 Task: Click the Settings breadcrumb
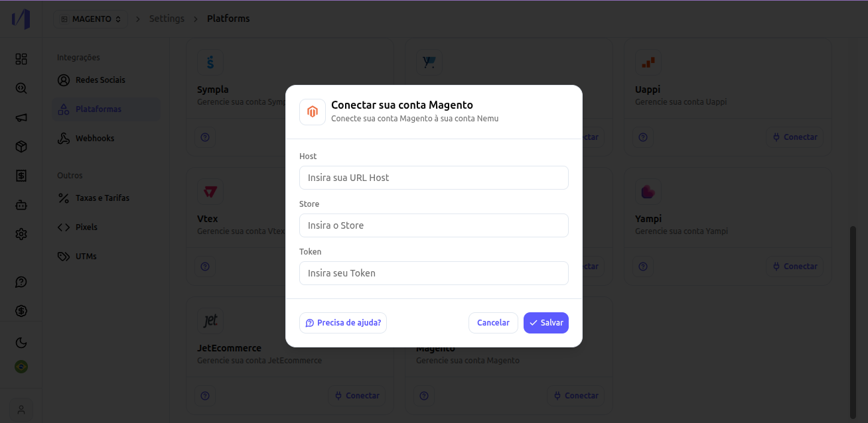[x=167, y=19]
